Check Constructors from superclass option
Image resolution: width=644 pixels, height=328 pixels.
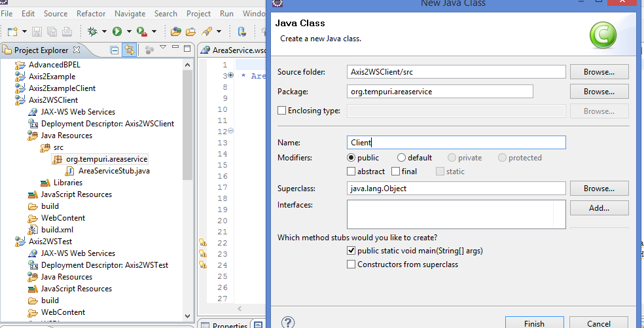pyautogui.click(x=351, y=264)
